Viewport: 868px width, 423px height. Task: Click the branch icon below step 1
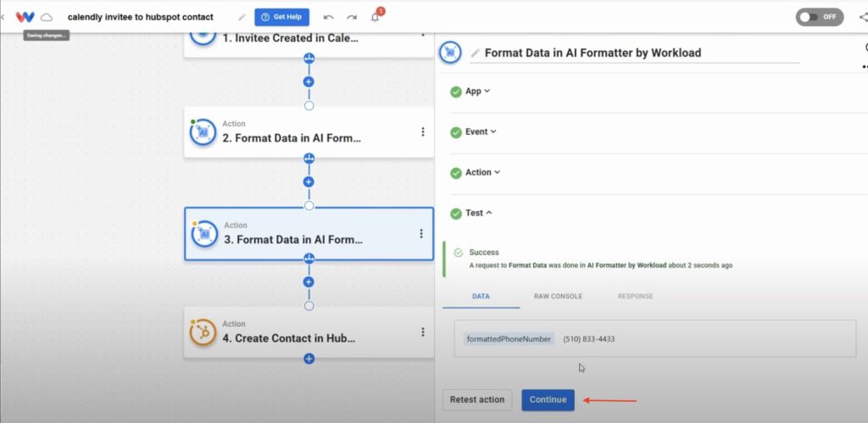click(309, 58)
